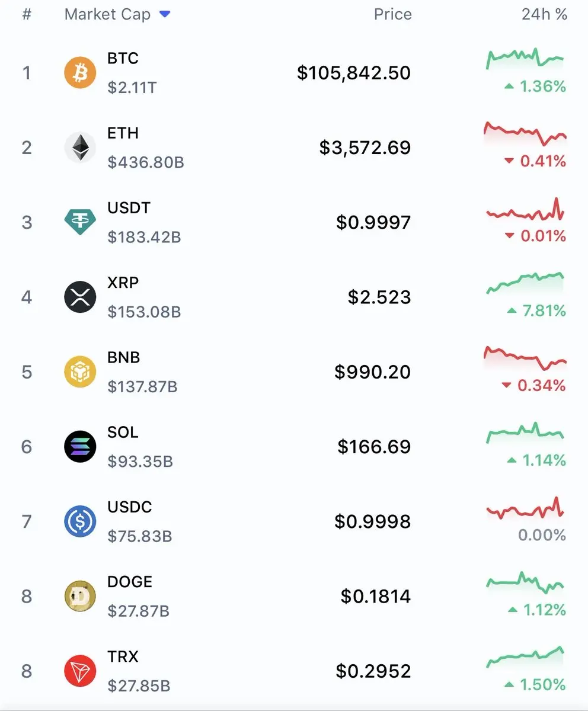Select the Ethereum diamond logo icon
Viewport: 588px width, 711px height.
(80, 148)
